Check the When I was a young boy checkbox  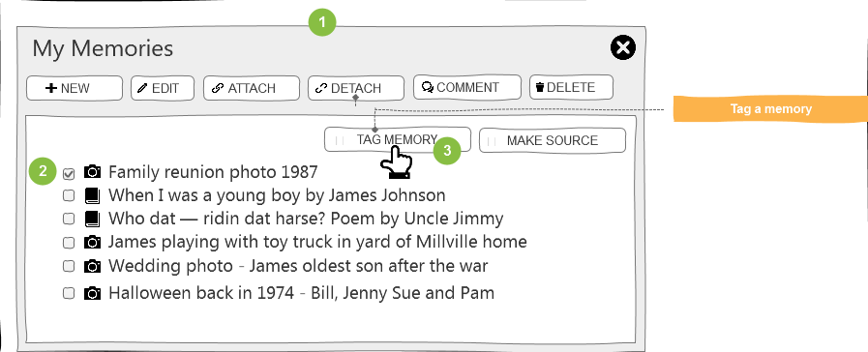[69, 195]
